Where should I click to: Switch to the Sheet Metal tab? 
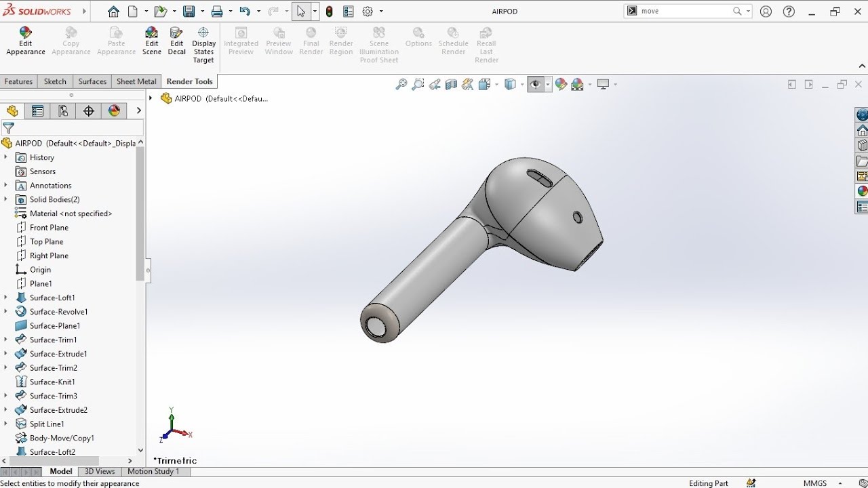(136, 81)
